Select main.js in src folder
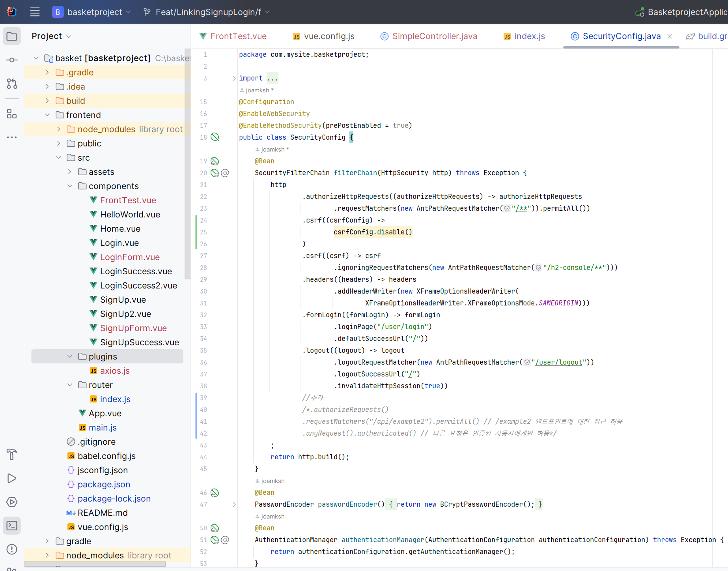The image size is (728, 571). (103, 427)
